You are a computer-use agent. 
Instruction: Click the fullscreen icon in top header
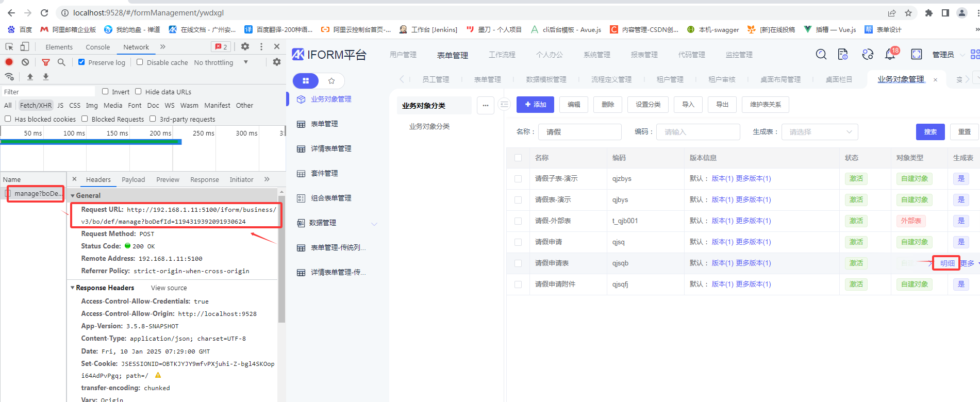(916, 55)
